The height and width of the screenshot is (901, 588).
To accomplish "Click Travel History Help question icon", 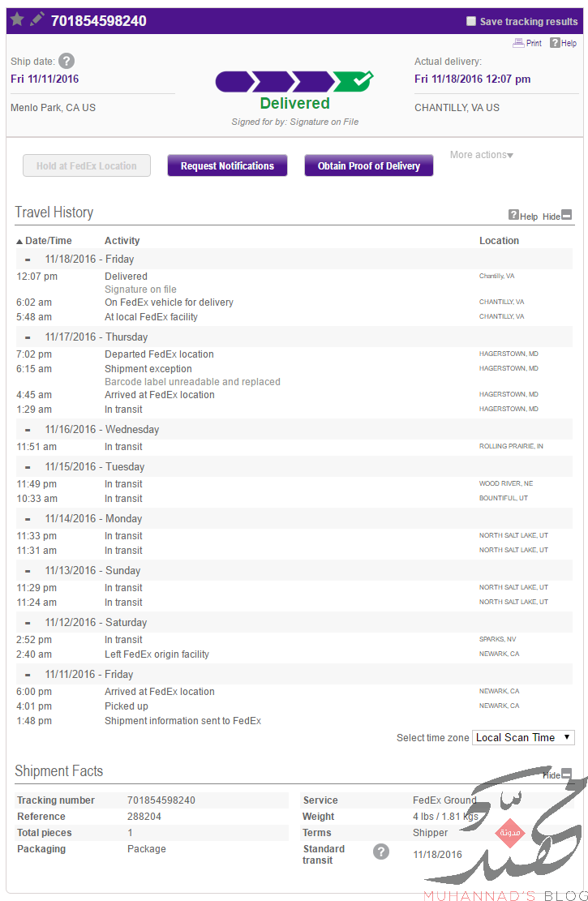I will pos(513,215).
